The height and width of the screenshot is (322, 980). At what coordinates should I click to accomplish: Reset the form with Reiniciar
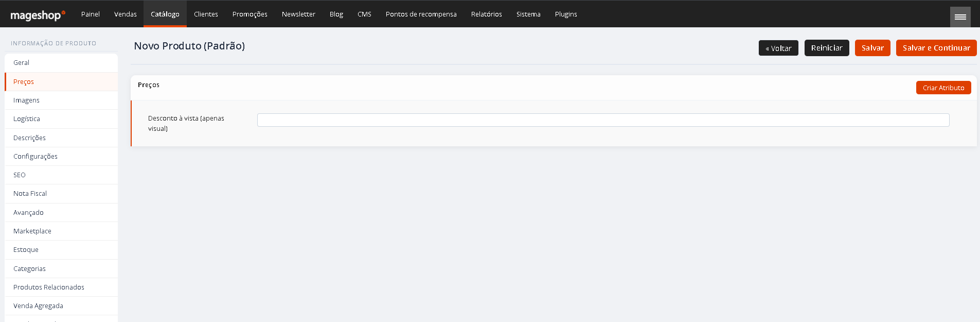coord(827,48)
